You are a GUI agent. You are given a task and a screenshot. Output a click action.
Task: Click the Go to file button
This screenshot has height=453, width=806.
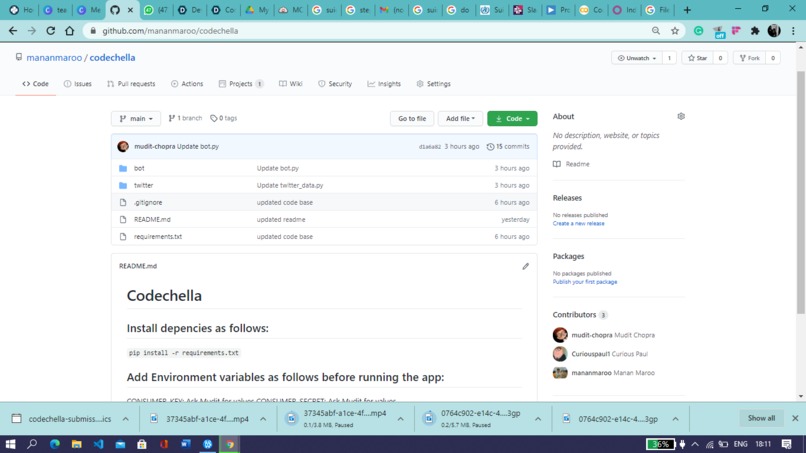coord(412,118)
